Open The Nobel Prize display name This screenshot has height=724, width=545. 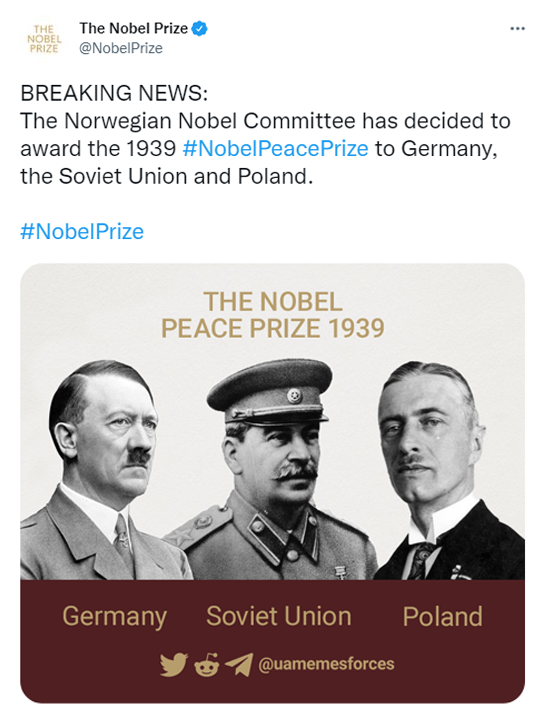133,29
